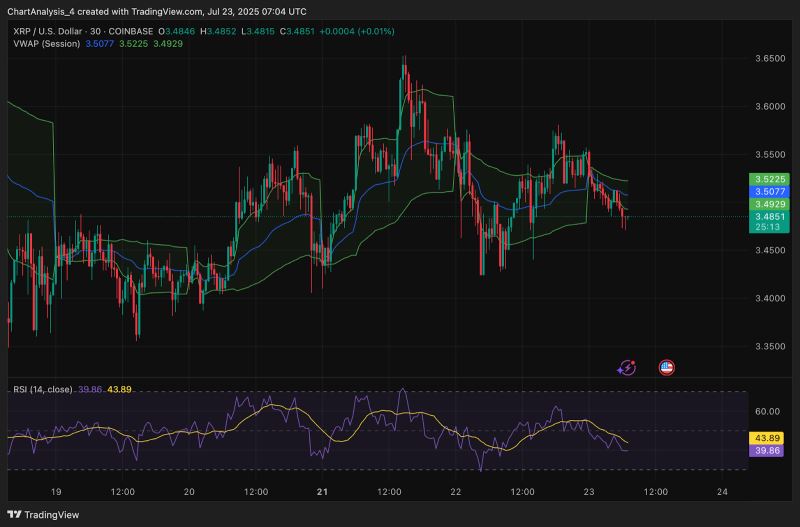
Task: Click the blue 3.5077 VWAP price tag
Action: tap(769, 191)
